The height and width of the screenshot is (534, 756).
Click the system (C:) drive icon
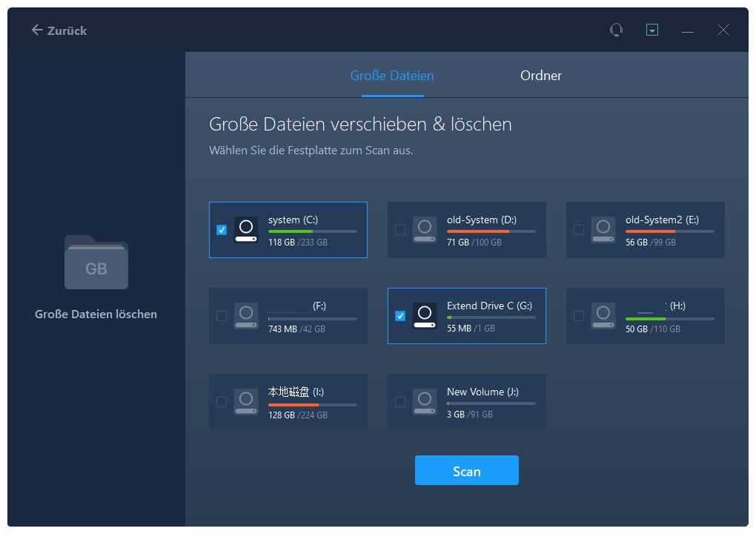(x=246, y=229)
